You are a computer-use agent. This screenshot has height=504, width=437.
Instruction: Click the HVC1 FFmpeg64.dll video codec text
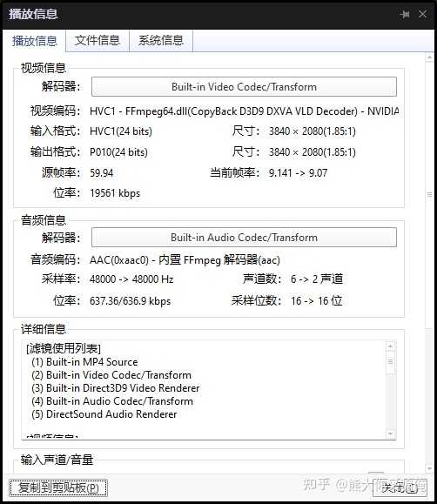[245, 111]
